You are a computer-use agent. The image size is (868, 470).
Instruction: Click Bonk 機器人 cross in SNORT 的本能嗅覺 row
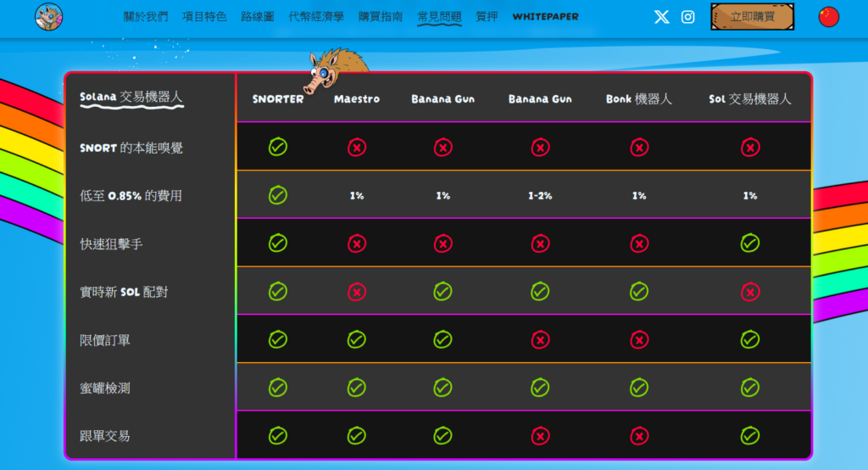(x=639, y=148)
